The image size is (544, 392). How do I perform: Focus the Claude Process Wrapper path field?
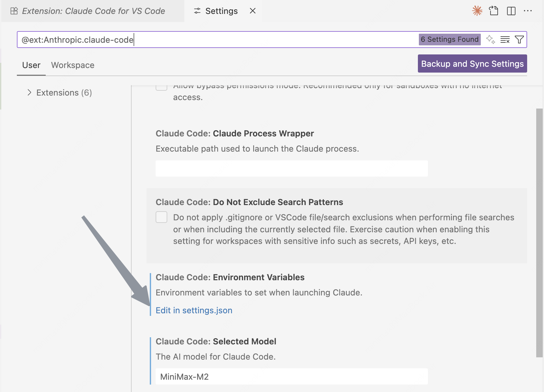tap(292, 168)
